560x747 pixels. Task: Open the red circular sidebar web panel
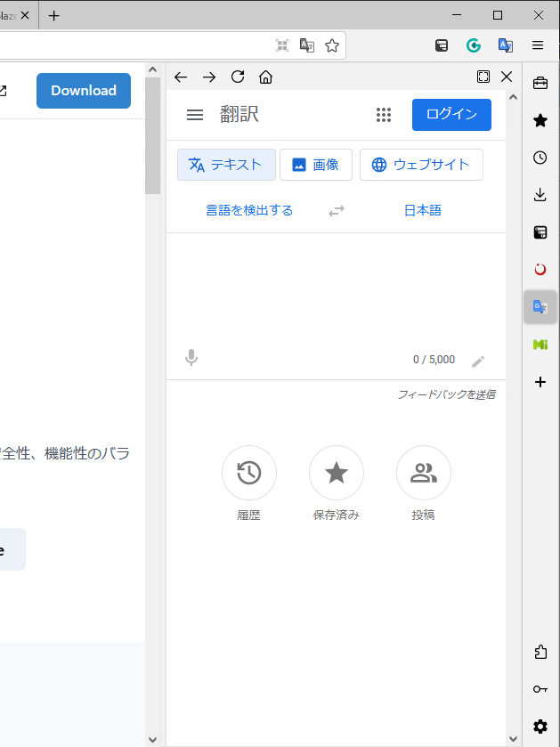(x=540, y=270)
